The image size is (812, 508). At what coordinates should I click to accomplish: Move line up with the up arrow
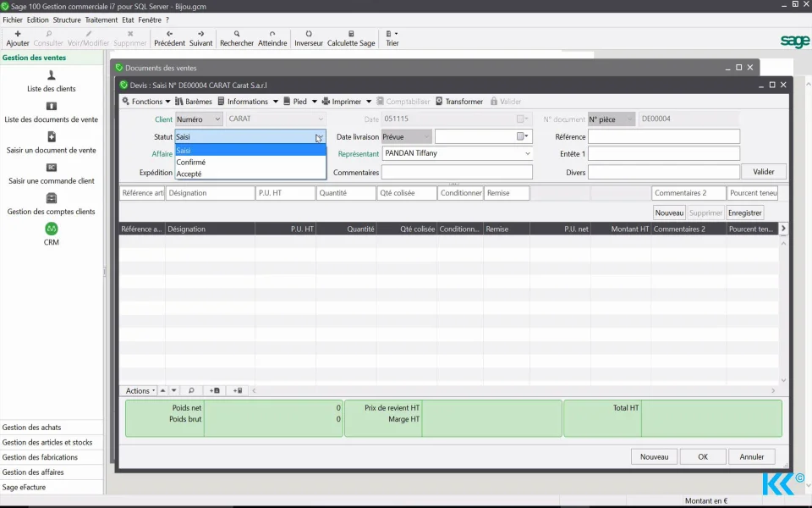[x=162, y=390]
